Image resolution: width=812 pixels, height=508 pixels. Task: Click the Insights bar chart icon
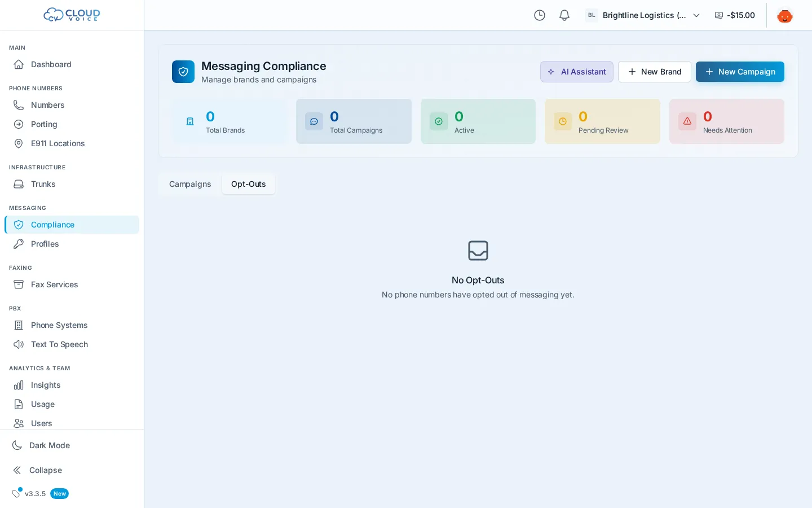coord(19,385)
